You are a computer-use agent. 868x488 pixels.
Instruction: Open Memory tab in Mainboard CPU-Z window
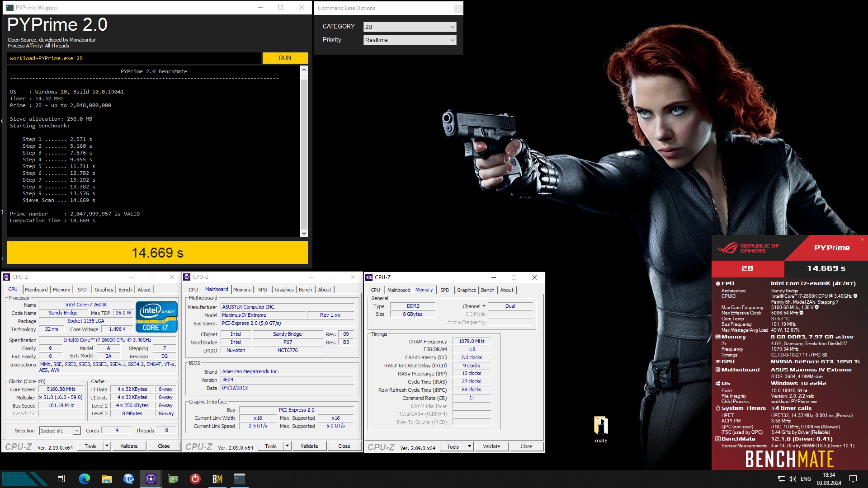click(x=242, y=290)
